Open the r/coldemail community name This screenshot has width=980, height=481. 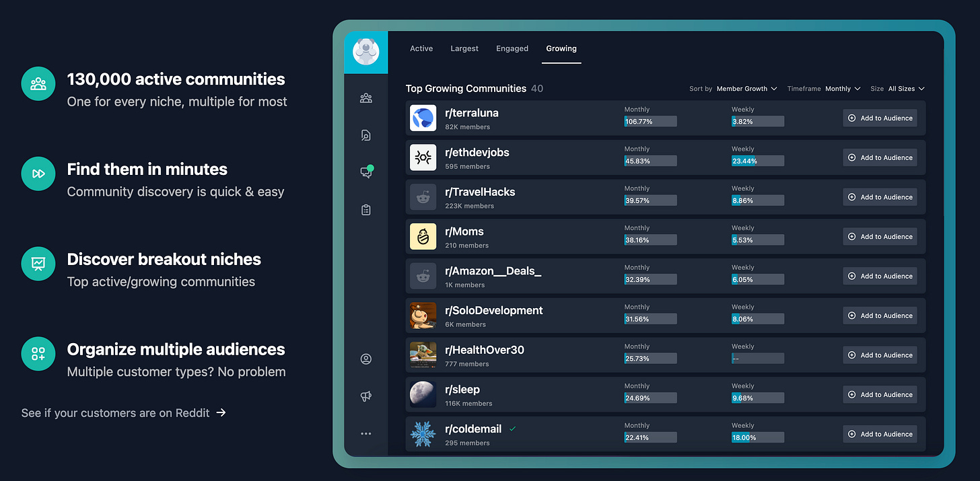pyautogui.click(x=473, y=429)
